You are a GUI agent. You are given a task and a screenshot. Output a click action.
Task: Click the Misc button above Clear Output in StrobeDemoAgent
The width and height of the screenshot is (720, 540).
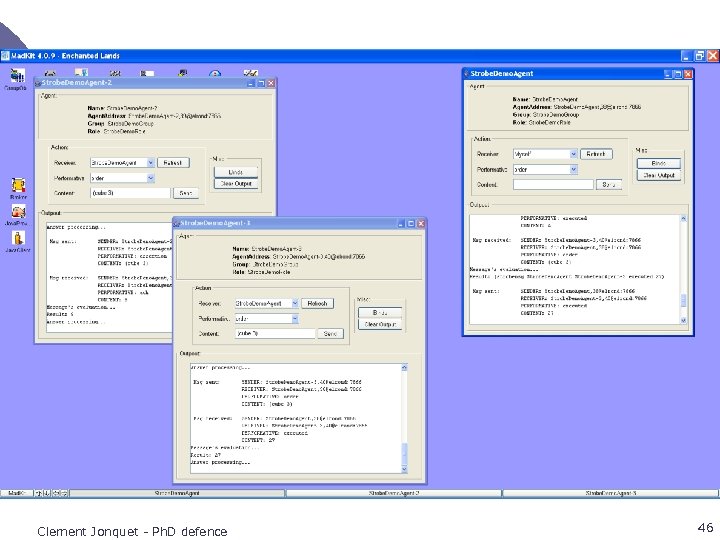coord(659,163)
